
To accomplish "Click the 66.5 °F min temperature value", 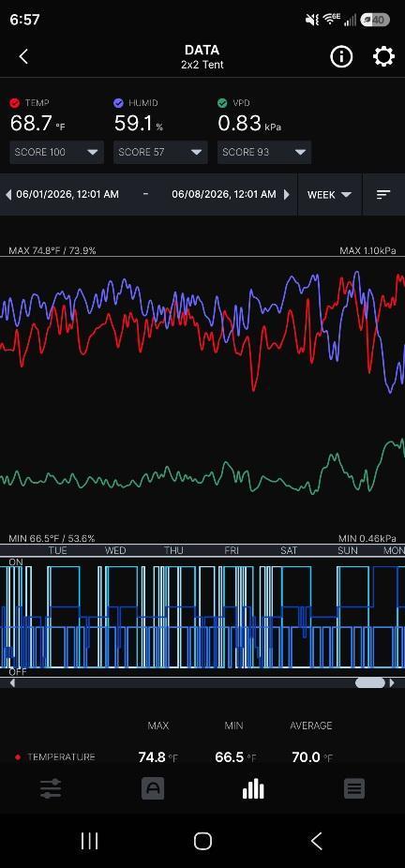I will (235, 757).
